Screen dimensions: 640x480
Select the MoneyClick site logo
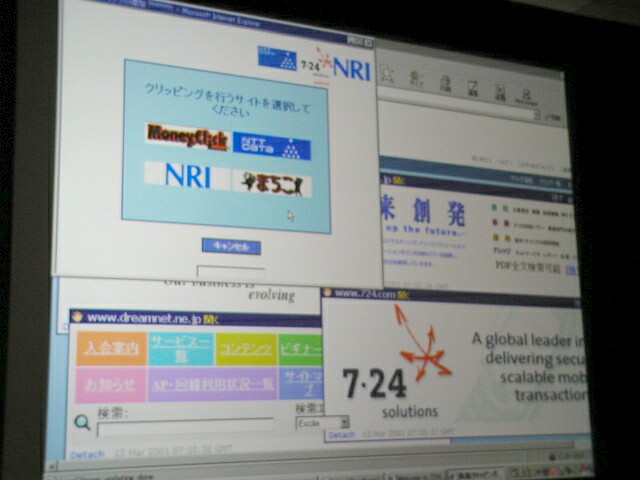(x=186, y=133)
